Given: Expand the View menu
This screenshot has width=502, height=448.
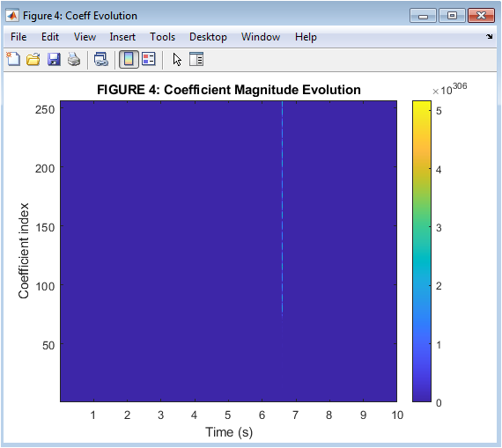Looking at the screenshot, I should (85, 37).
